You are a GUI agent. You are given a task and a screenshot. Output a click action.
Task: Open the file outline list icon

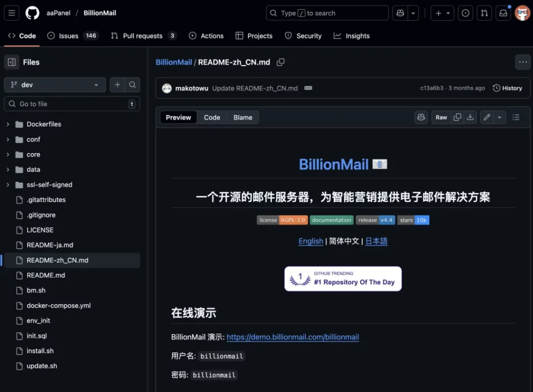(516, 117)
